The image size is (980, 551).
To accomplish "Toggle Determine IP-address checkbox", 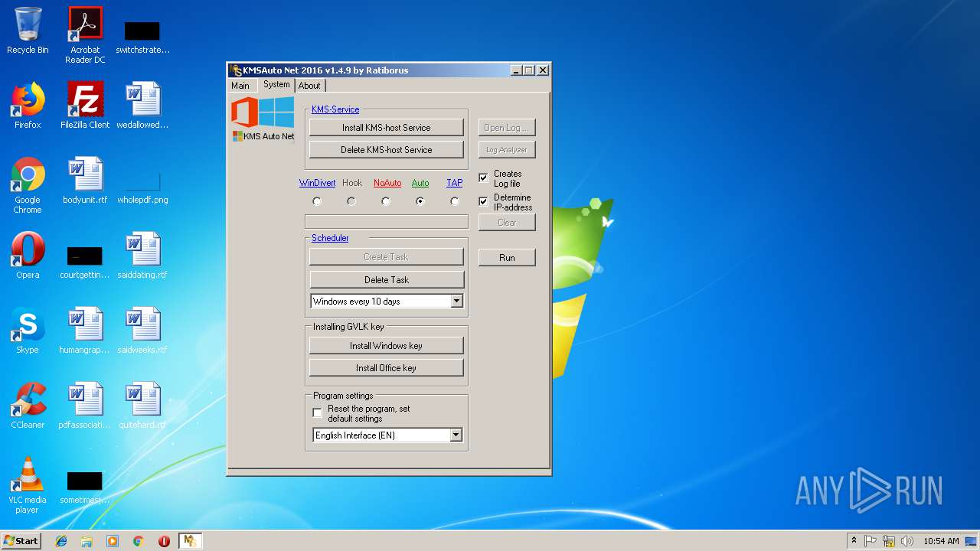I will click(483, 201).
